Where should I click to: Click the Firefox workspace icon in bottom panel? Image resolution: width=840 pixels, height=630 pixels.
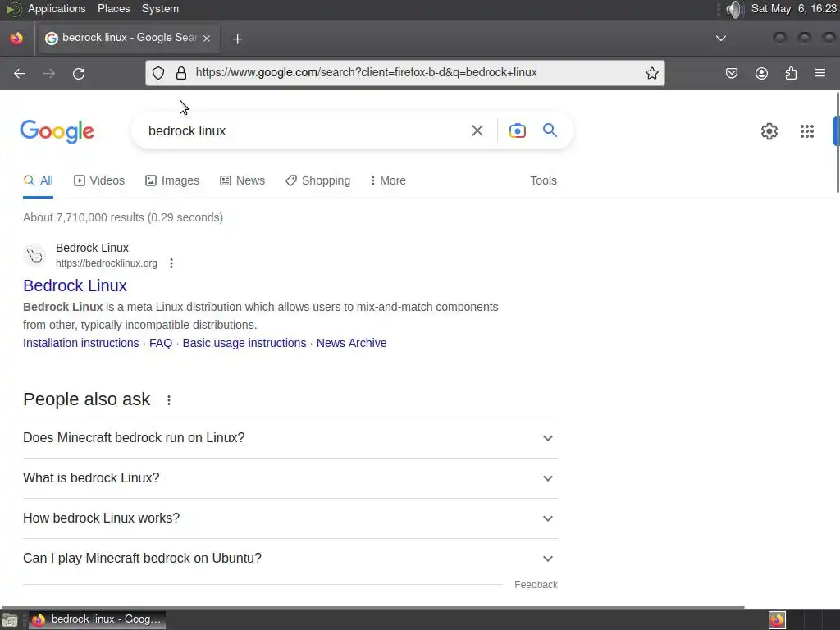click(777, 620)
